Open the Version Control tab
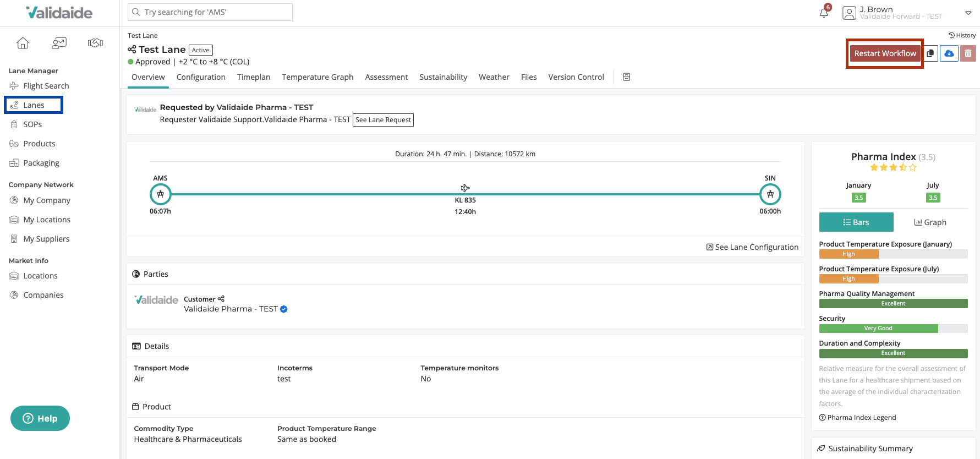 [x=576, y=77]
